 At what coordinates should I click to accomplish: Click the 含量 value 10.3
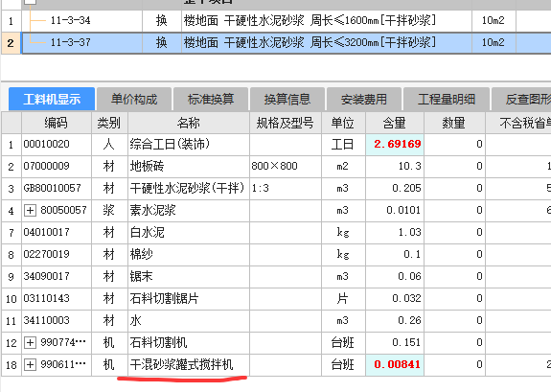pos(395,166)
